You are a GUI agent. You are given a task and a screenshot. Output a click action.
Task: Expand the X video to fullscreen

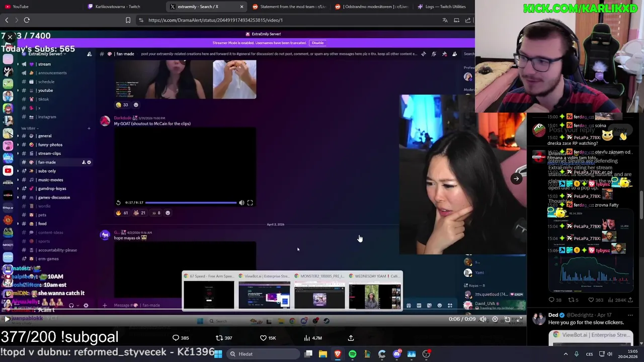pyautogui.click(x=519, y=319)
